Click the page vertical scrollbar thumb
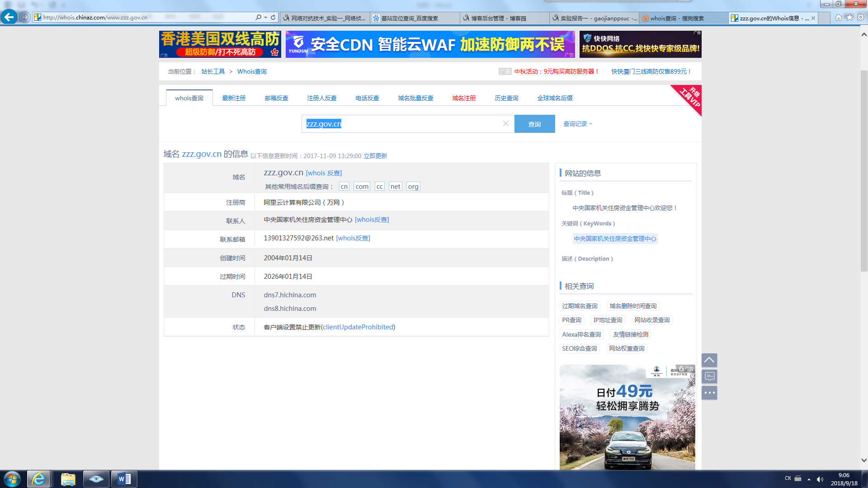The height and width of the screenshot is (488, 868). 864,171
